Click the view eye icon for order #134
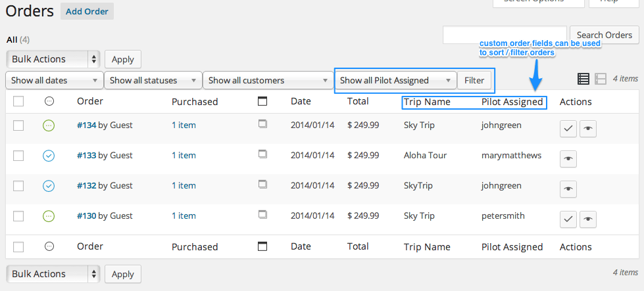Viewport: 644px width, 291px height. point(588,129)
